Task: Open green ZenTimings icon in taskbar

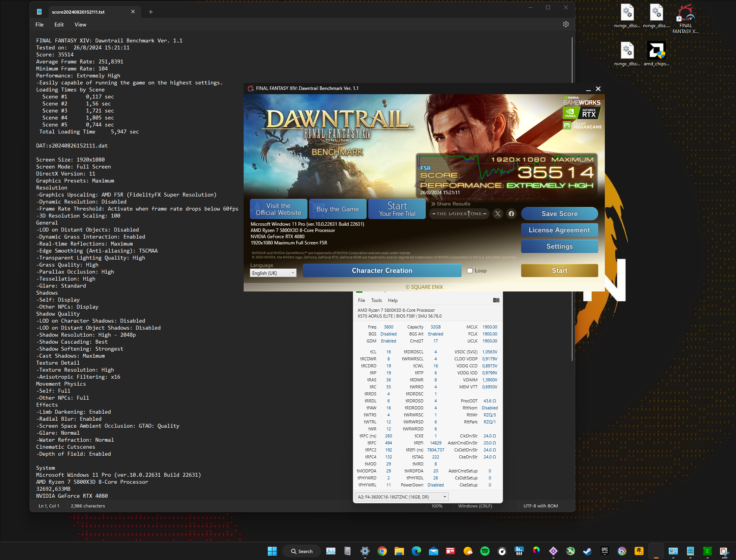Action: pos(707,551)
